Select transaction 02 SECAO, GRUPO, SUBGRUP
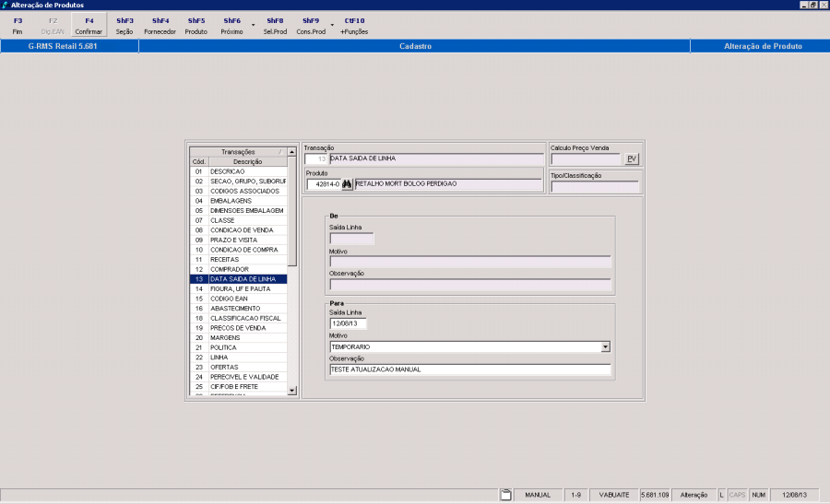The image size is (830, 504). (x=238, y=181)
